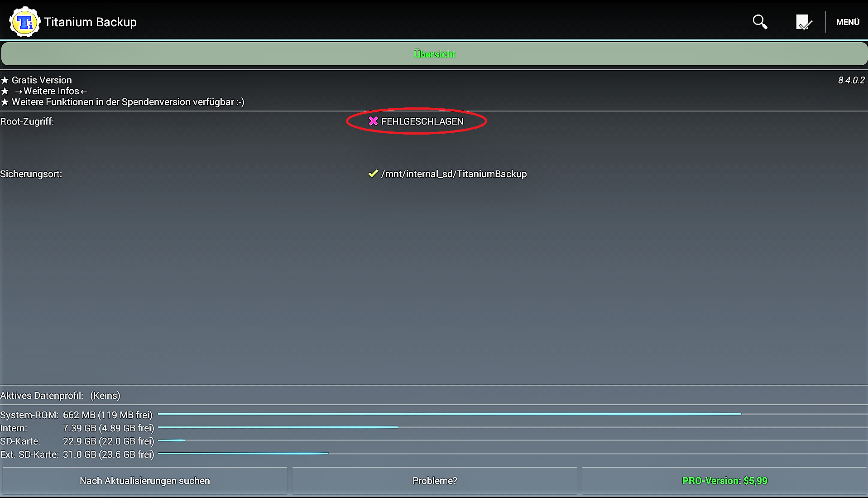This screenshot has height=498, width=868.
Task: Click the /mnt/internal_sd/TitaniumBackup path
Action: tap(454, 174)
